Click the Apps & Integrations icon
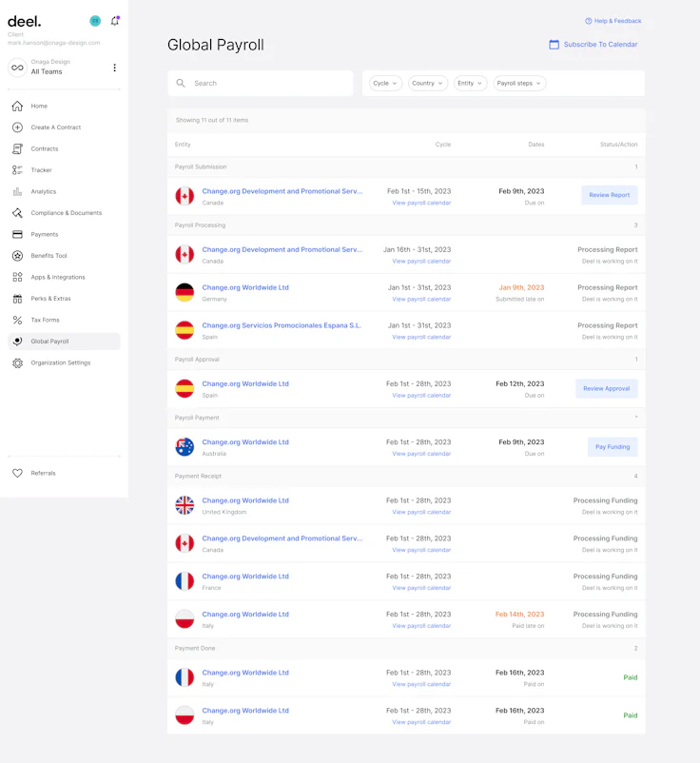700x763 pixels. pyautogui.click(x=16, y=277)
